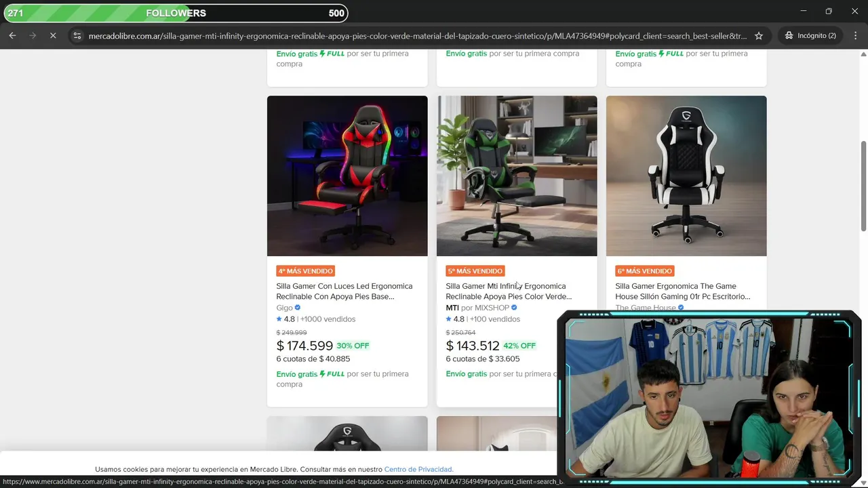Click the Gigo seller name
Viewport: 868px width, 488px height.
coord(284,308)
